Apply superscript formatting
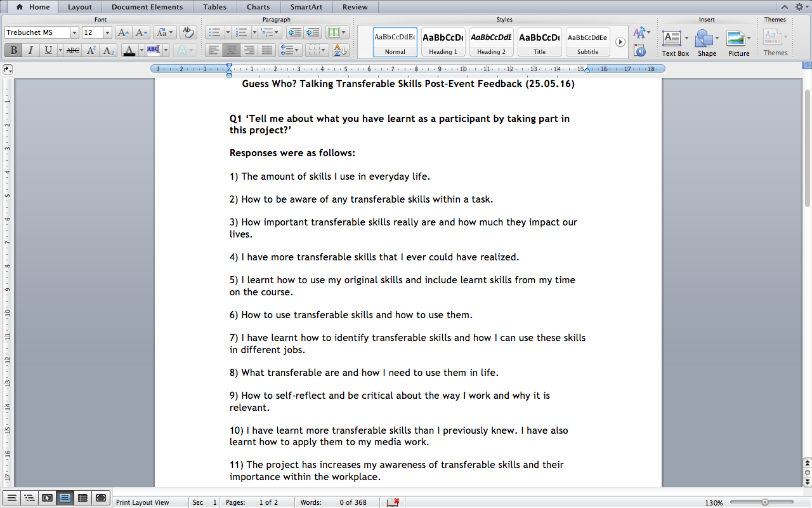 pyautogui.click(x=91, y=50)
